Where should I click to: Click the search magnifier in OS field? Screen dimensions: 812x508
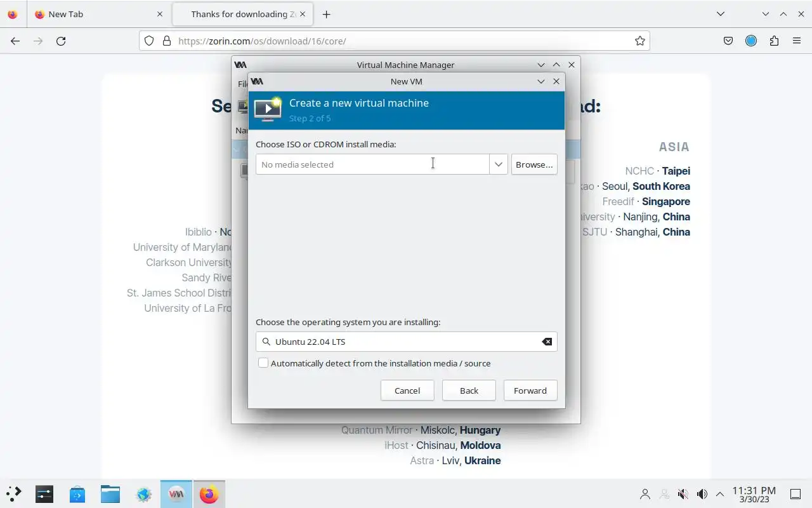coord(266,342)
